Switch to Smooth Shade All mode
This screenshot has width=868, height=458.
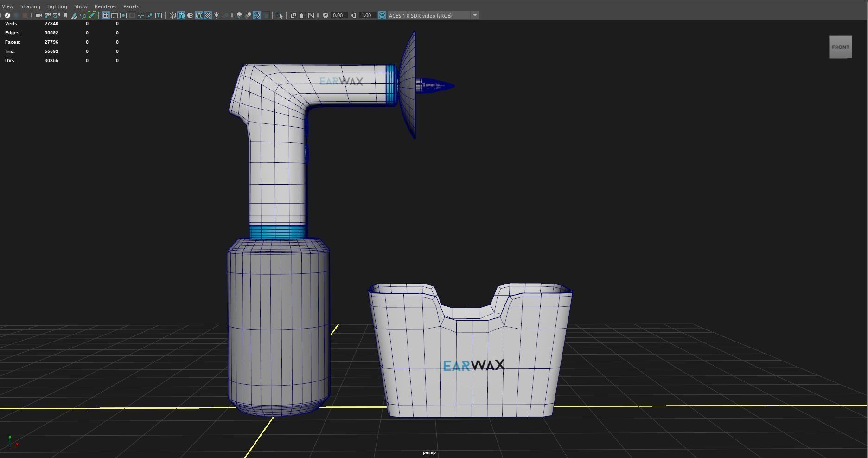[x=181, y=15]
